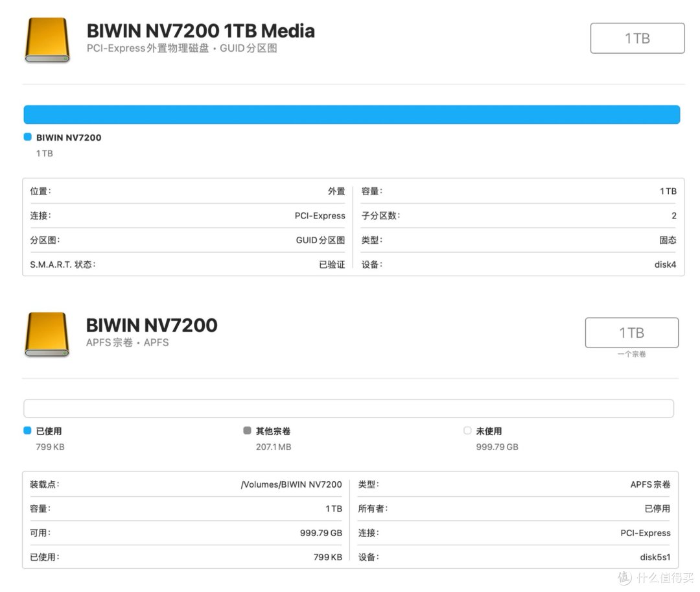Click the S.M.A.R.T. 状态 value 已验证
Viewport: 700px width, 592px height.
(x=332, y=265)
